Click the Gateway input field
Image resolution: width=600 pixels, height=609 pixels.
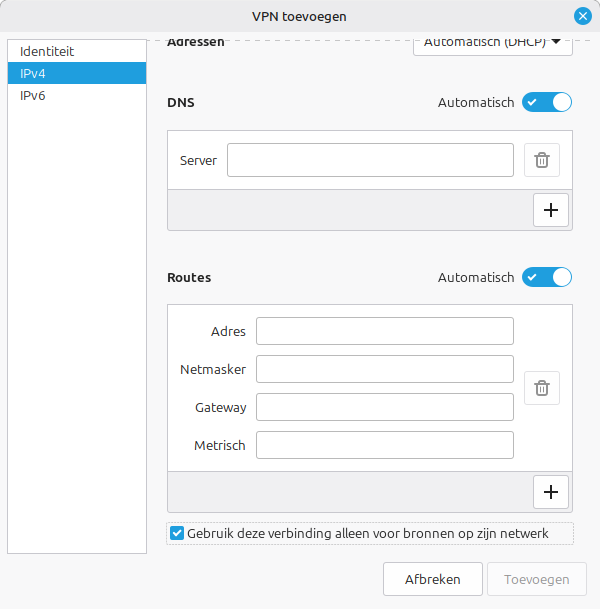point(384,407)
